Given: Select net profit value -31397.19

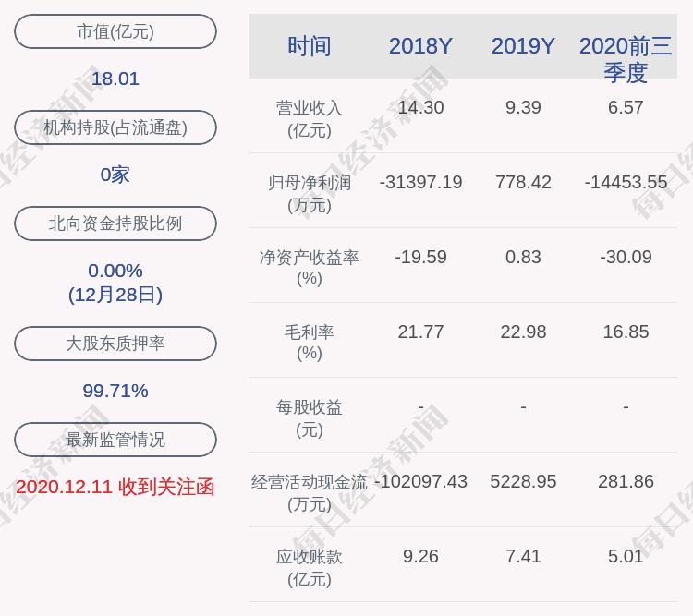Looking at the screenshot, I should click(x=420, y=182).
